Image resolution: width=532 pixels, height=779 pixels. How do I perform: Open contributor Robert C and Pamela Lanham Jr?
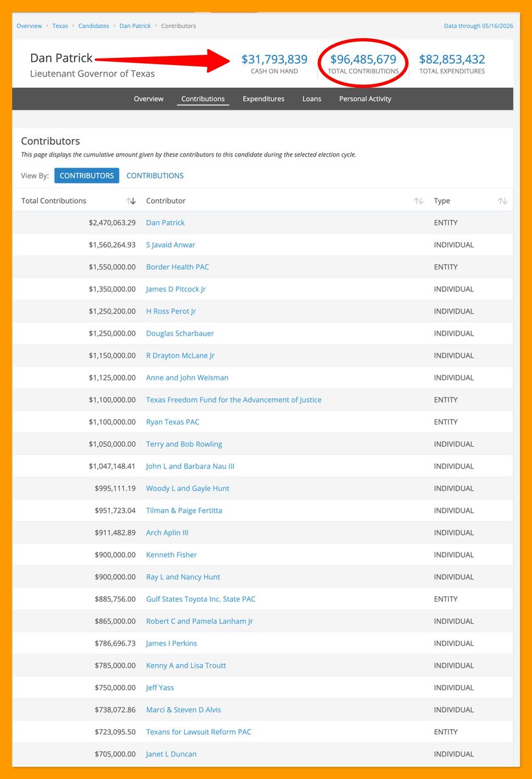(x=200, y=621)
